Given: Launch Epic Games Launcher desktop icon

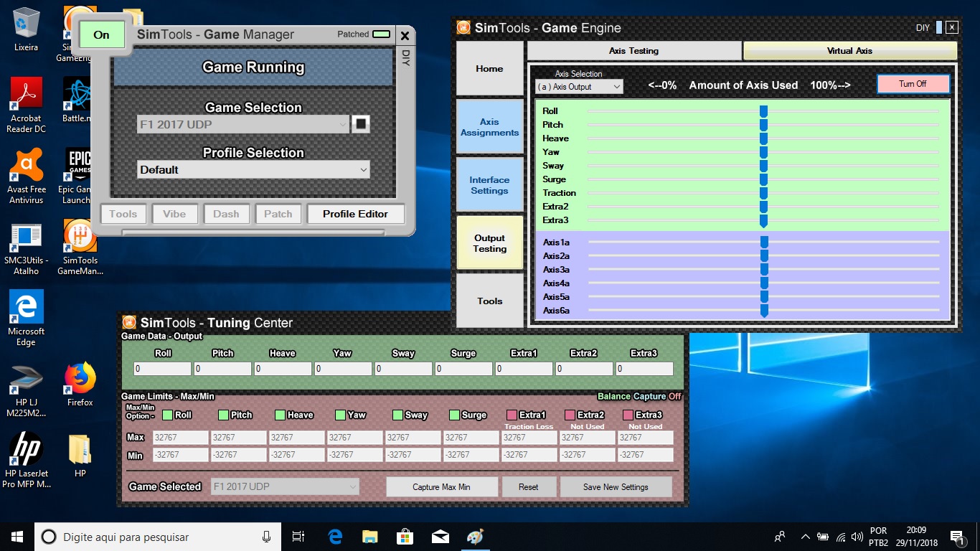Looking at the screenshot, I should click(x=76, y=176).
